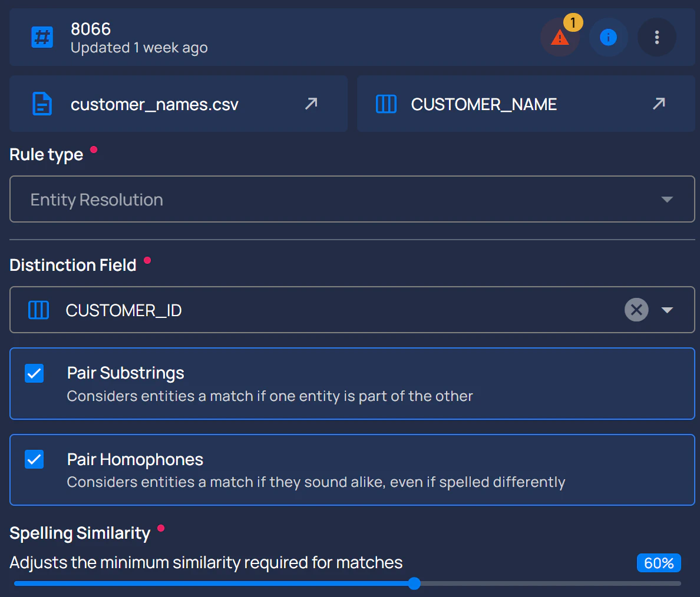Image resolution: width=700 pixels, height=597 pixels.
Task: Click the rule number 8066 title
Action: coord(91,29)
